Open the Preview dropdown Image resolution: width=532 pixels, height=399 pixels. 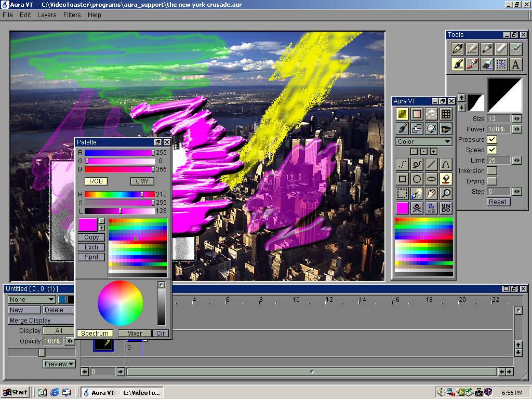point(59,364)
